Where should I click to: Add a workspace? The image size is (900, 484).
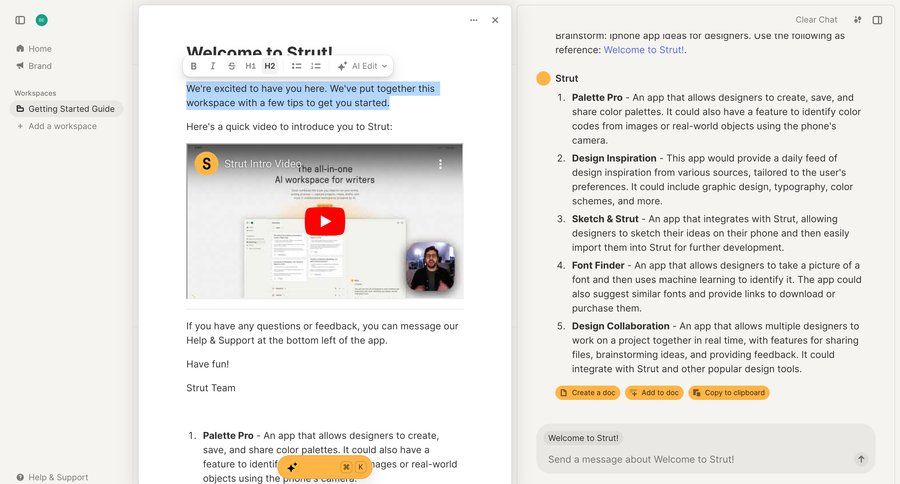point(57,126)
